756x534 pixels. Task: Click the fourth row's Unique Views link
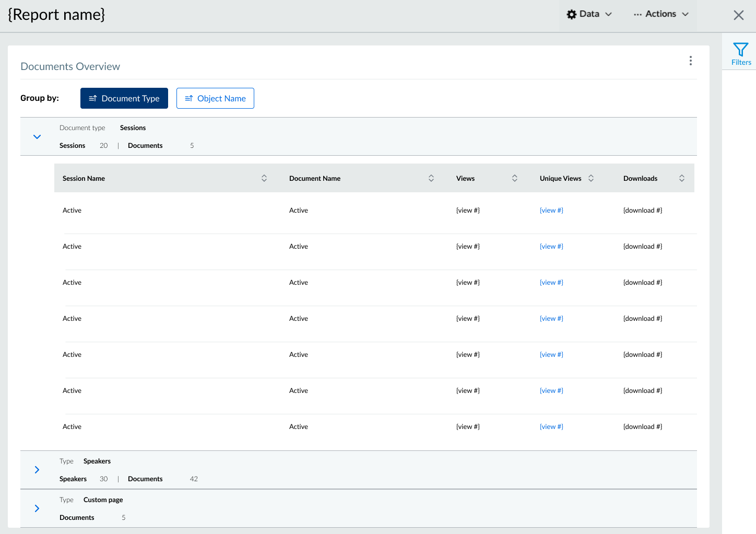coord(551,319)
